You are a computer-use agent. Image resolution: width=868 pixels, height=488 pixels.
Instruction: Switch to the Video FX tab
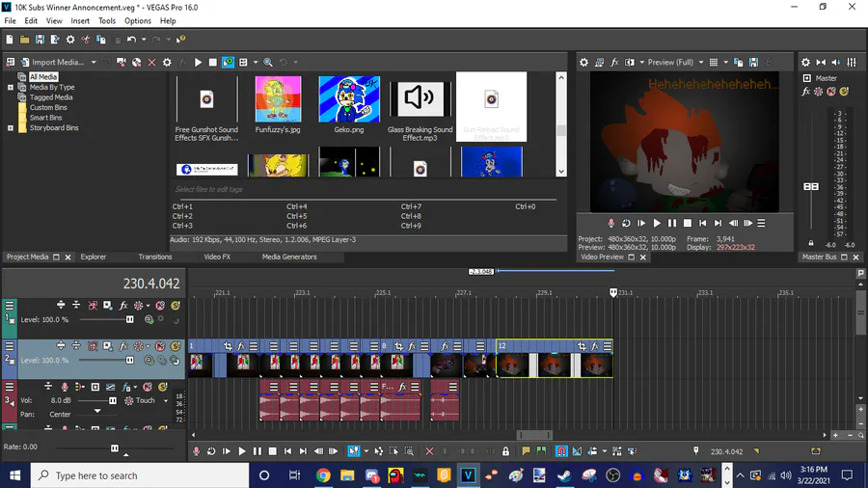point(217,257)
